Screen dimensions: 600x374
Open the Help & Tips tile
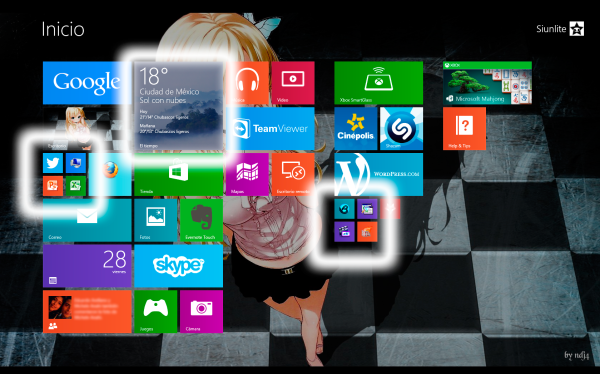coord(465,129)
